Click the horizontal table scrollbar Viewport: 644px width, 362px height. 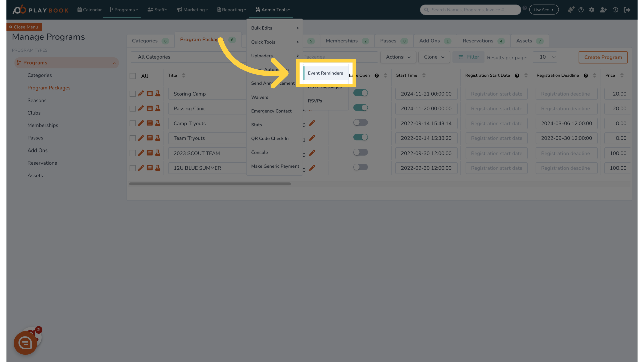pyautogui.click(x=210, y=184)
